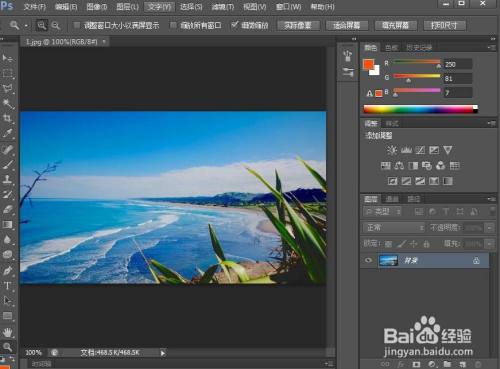The height and width of the screenshot is (369, 500).
Task: Toggle layer filtering switch in Layers panel
Action: [x=492, y=211]
